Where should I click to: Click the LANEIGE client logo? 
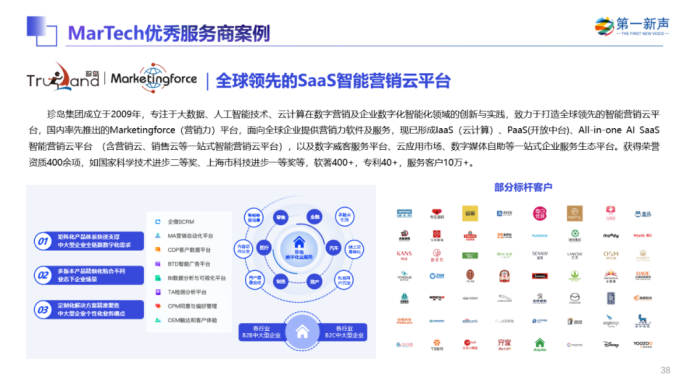575,255
